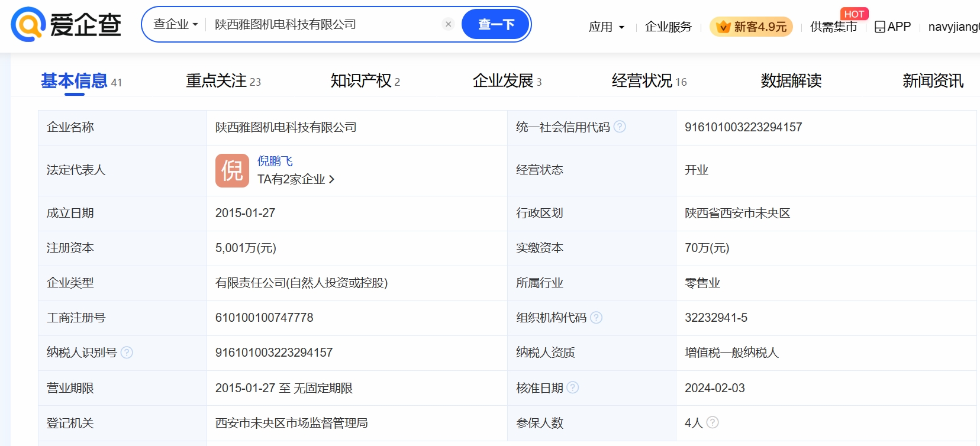Open the help icon next to 核准日期
Screen dimensions: 980x446
point(573,387)
